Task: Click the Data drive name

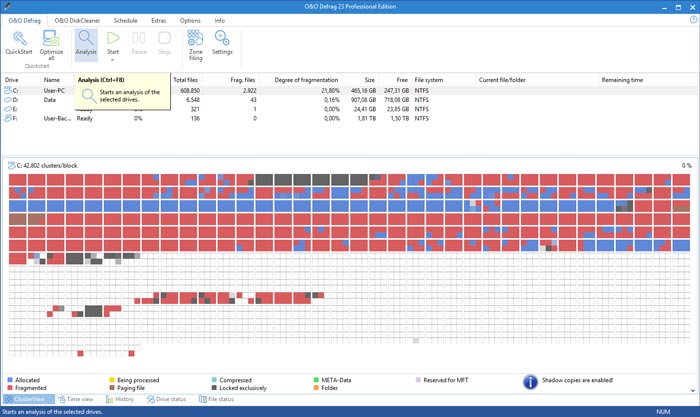Action: tap(50, 100)
